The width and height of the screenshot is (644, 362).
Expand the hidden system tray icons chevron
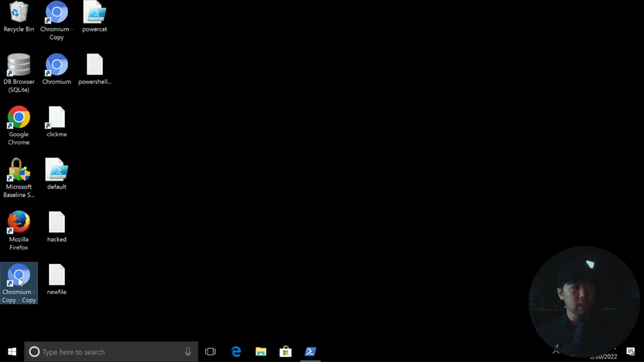556,352
